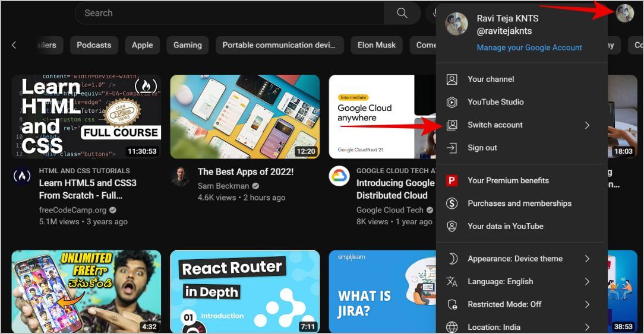Click profile picture beside Ravi Teja KNTS

click(x=456, y=24)
